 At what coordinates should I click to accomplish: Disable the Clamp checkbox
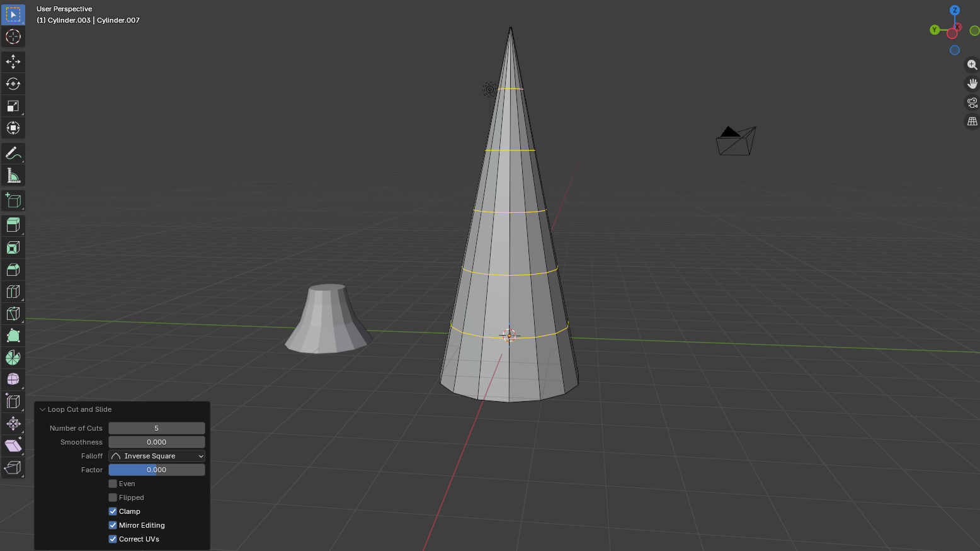[x=113, y=511]
